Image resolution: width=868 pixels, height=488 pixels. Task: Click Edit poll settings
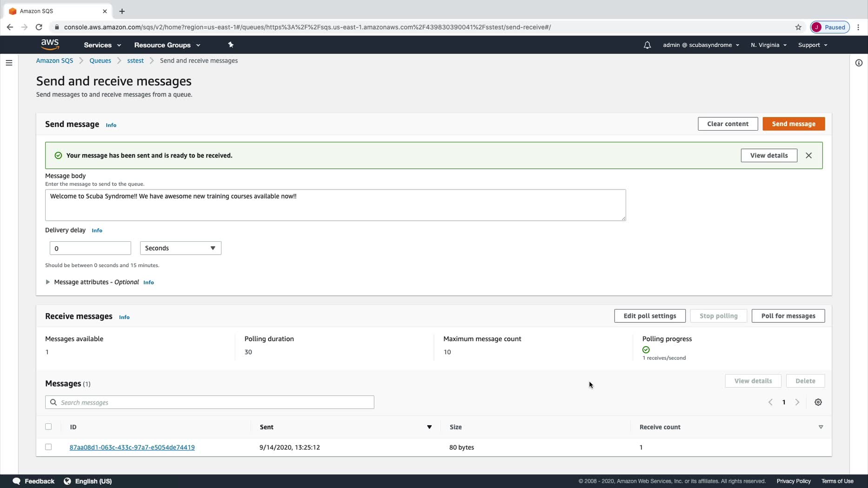tap(650, 316)
